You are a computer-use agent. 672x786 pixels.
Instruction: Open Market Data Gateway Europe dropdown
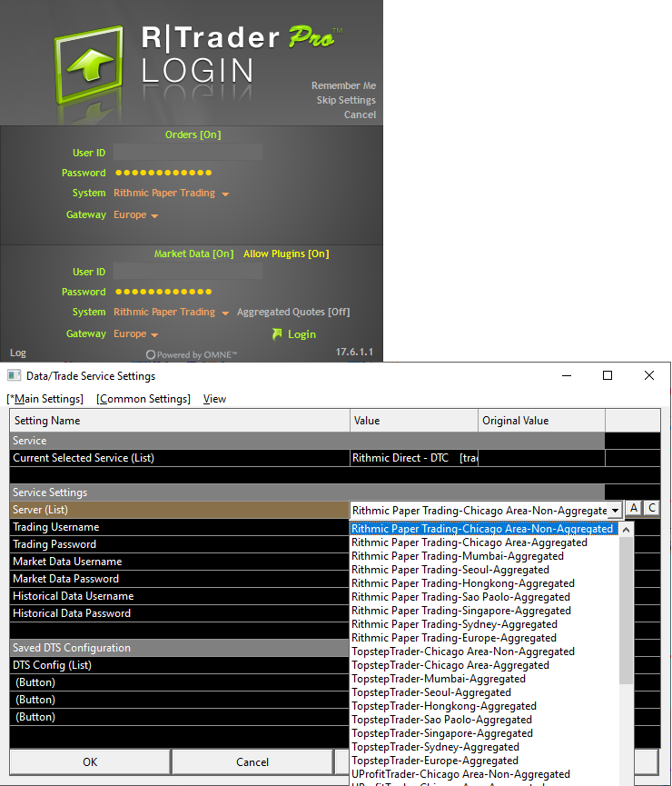pyautogui.click(x=135, y=333)
